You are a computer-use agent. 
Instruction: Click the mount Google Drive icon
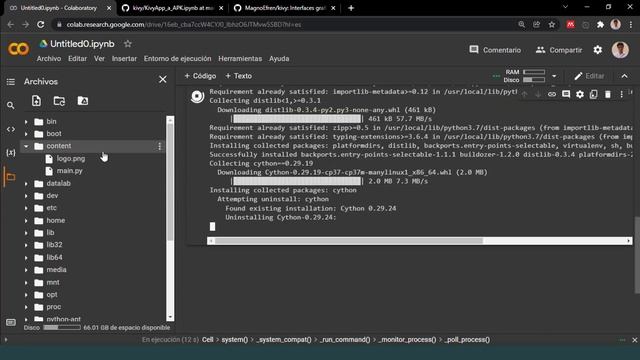tap(82, 101)
